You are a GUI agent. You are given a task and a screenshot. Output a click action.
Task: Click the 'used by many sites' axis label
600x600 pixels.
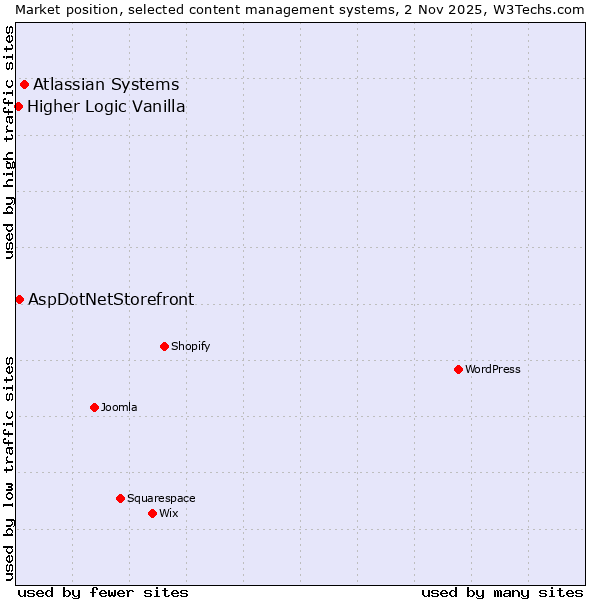(502, 592)
